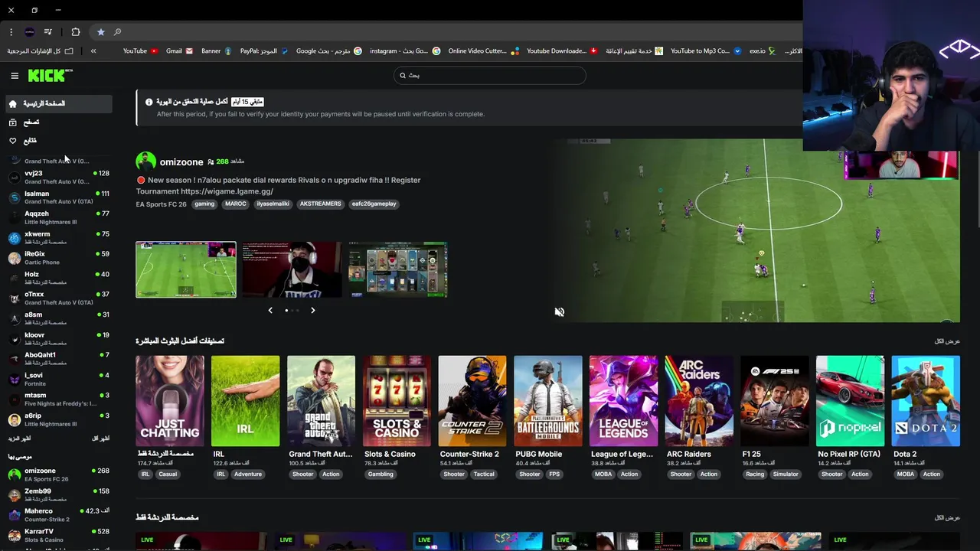Click the Tactical tag under Counter-Strike 2
980x551 pixels.
(x=484, y=474)
